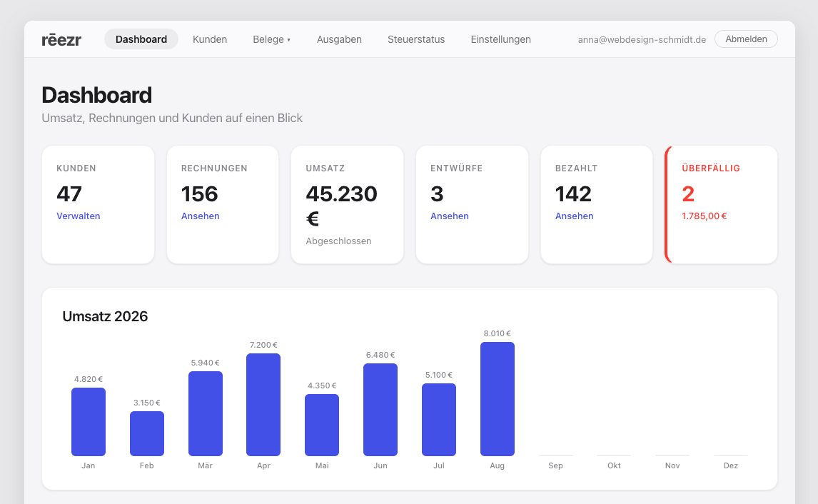818x504 pixels.
Task: Click the 45.230 € Umsatz value
Action: (x=342, y=206)
